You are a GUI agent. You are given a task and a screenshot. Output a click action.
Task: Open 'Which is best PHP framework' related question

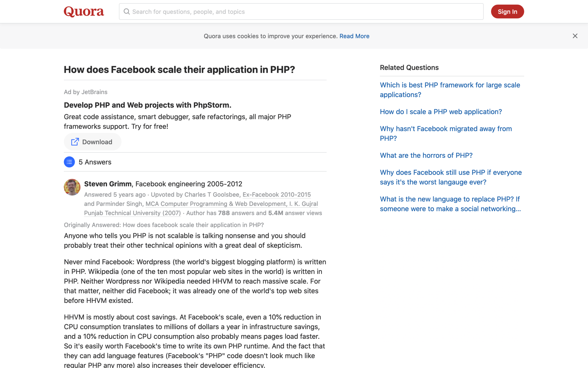450,90
